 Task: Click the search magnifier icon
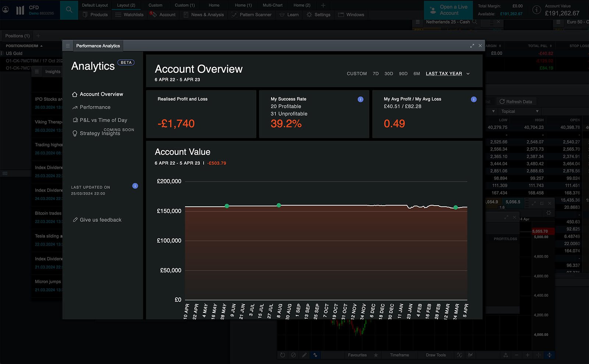pos(69,10)
